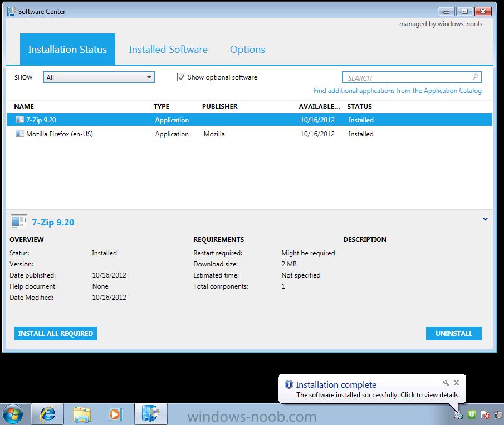Click the 'Not specified' estimated time value
504x425 pixels.
pos(301,275)
